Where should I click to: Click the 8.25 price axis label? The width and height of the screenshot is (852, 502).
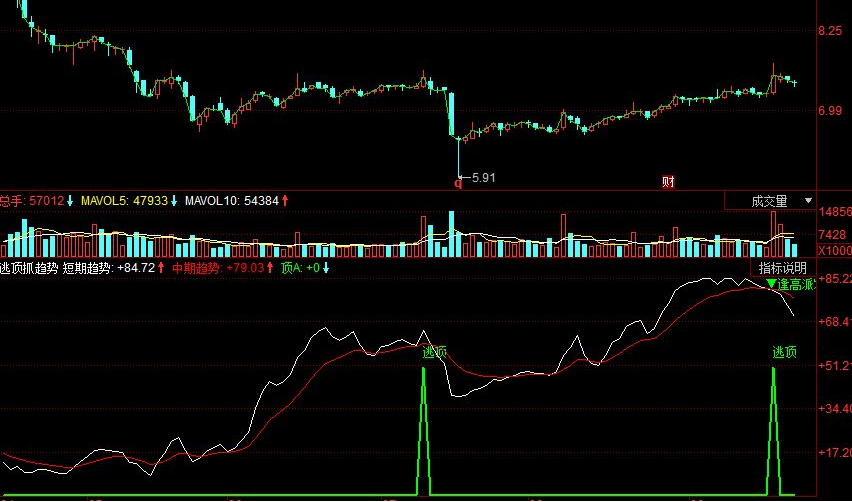831,32
